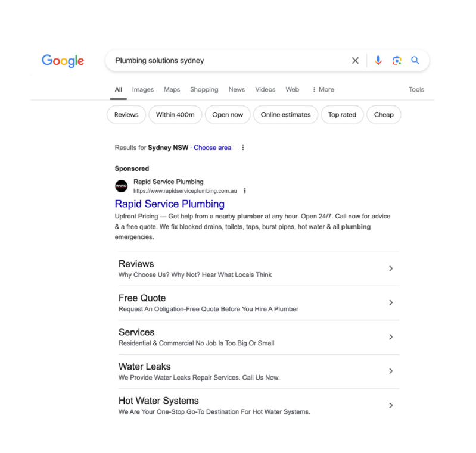Click the Choose area link
This screenshot has width=476, height=453.
(213, 148)
